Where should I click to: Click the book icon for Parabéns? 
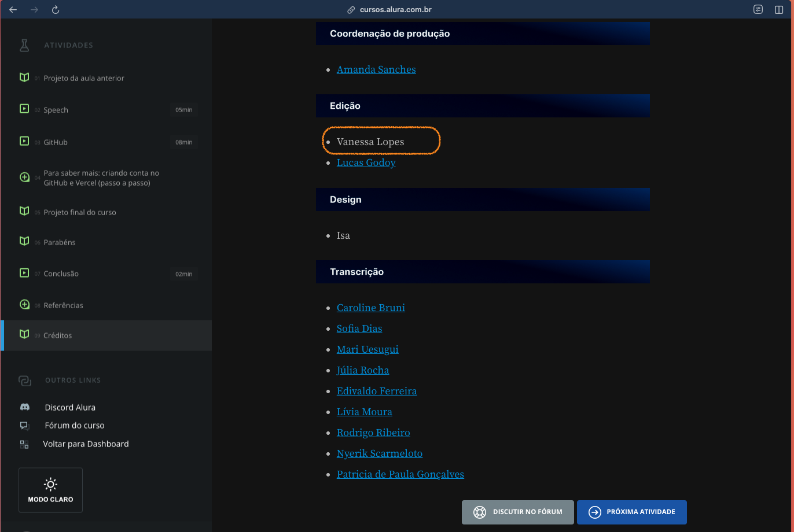(24, 241)
